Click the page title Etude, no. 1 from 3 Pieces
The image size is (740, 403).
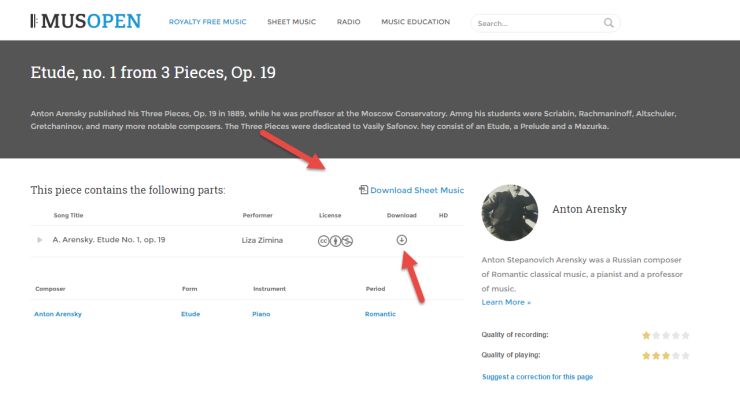coord(153,72)
